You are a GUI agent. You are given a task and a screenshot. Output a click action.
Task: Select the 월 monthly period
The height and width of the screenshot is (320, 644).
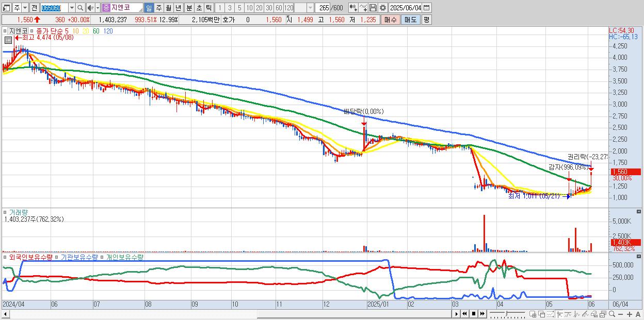[168, 8]
